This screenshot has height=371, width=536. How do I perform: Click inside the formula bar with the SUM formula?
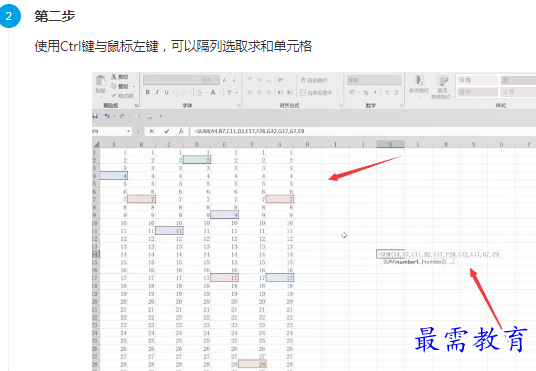(x=363, y=131)
